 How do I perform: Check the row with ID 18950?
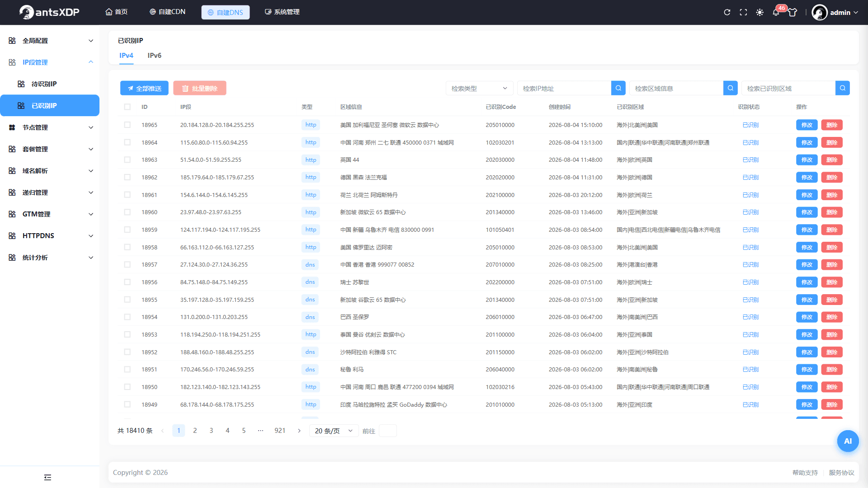127,387
